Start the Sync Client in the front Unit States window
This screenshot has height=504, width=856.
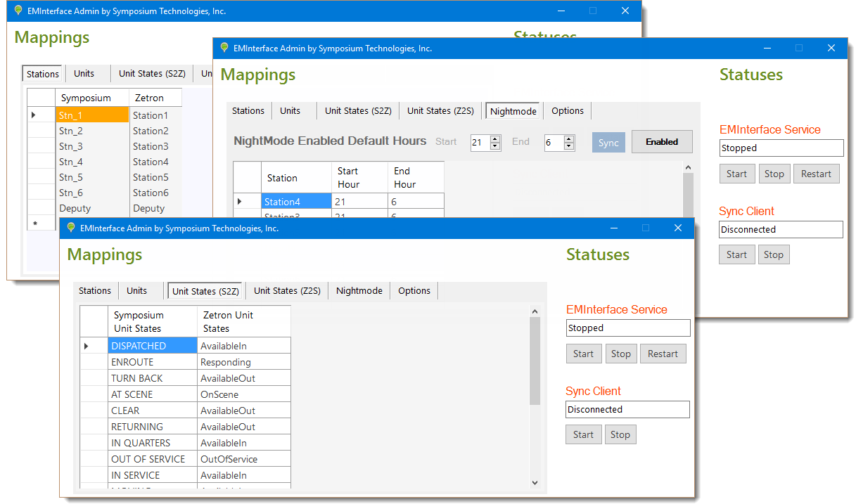click(583, 435)
